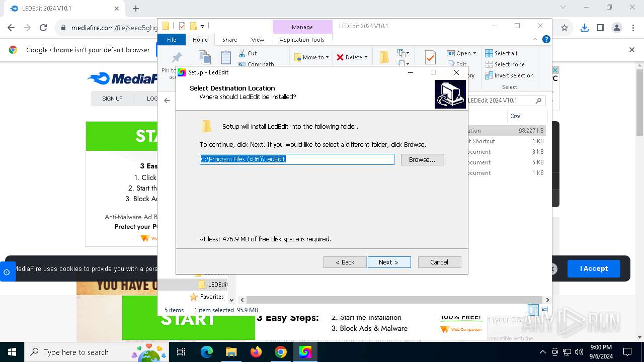Launch Microsoft Edge from taskbar

click(207, 352)
